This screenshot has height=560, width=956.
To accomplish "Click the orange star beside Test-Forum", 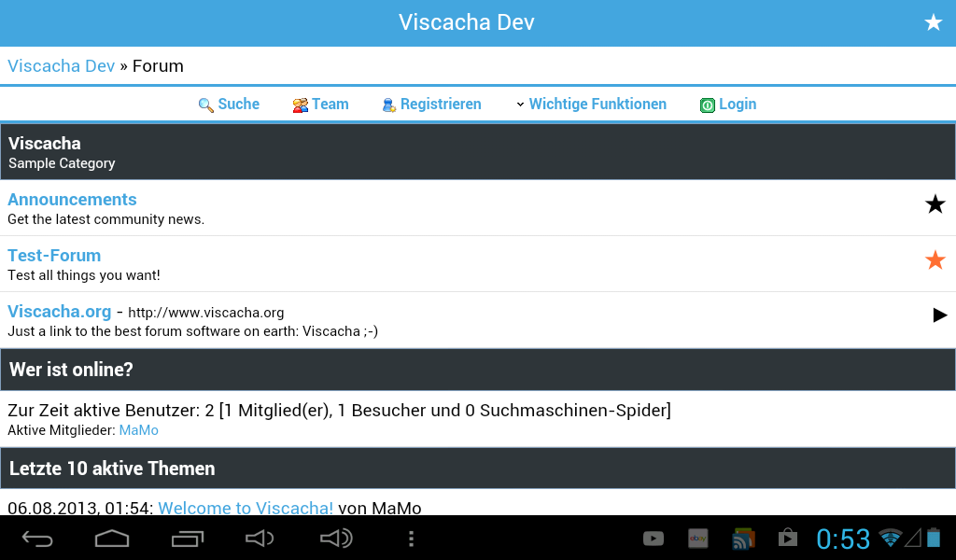I will point(935,260).
